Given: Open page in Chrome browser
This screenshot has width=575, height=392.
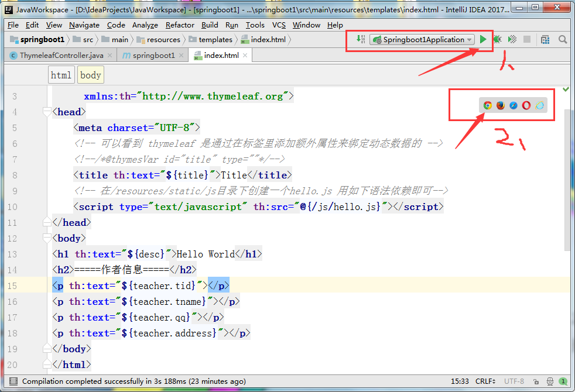Looking at the screenshot, I should click(487, 105).
